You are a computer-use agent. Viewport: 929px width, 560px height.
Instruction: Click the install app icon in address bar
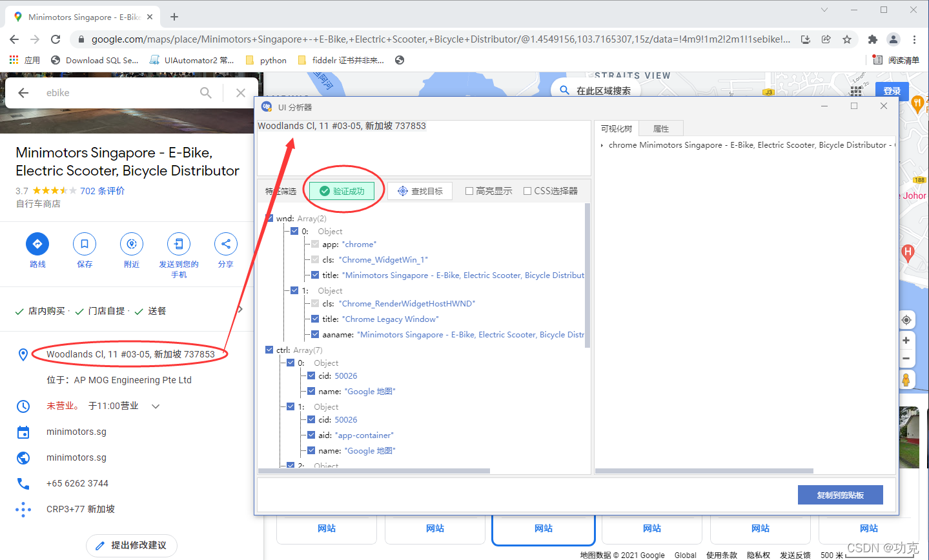coord(806,39)
